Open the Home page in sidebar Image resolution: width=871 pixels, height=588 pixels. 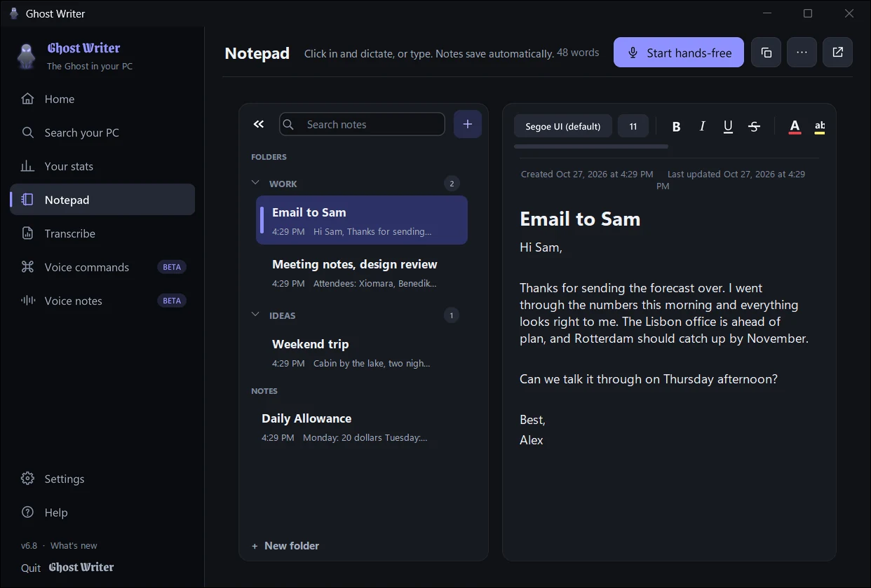click(x=102, y=99)
